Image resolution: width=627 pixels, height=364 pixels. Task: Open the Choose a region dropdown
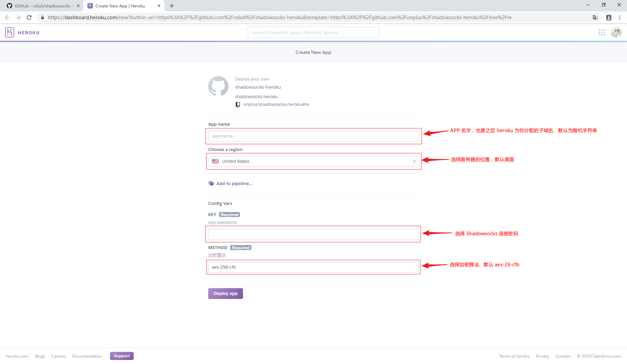pos(313,161)
